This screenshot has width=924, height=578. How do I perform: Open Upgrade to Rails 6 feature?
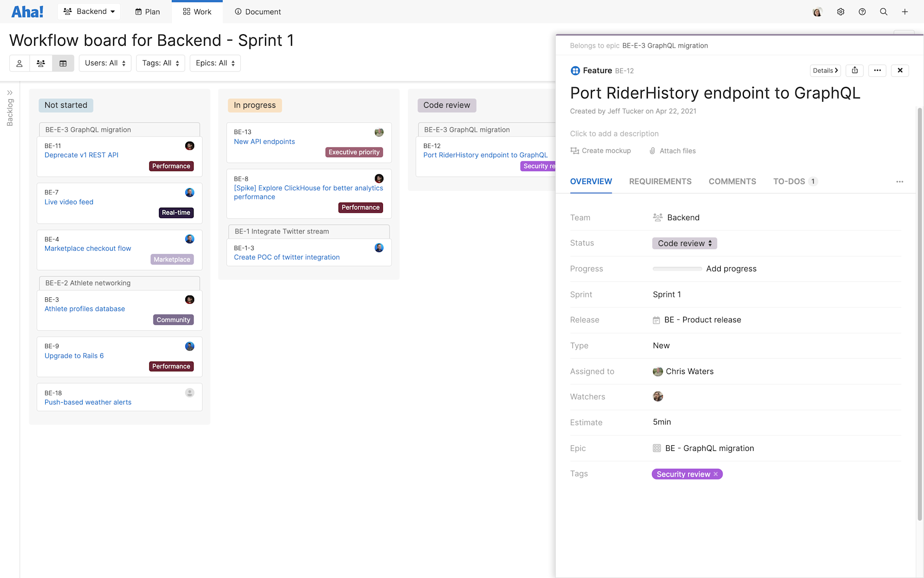tap(74, 356)
